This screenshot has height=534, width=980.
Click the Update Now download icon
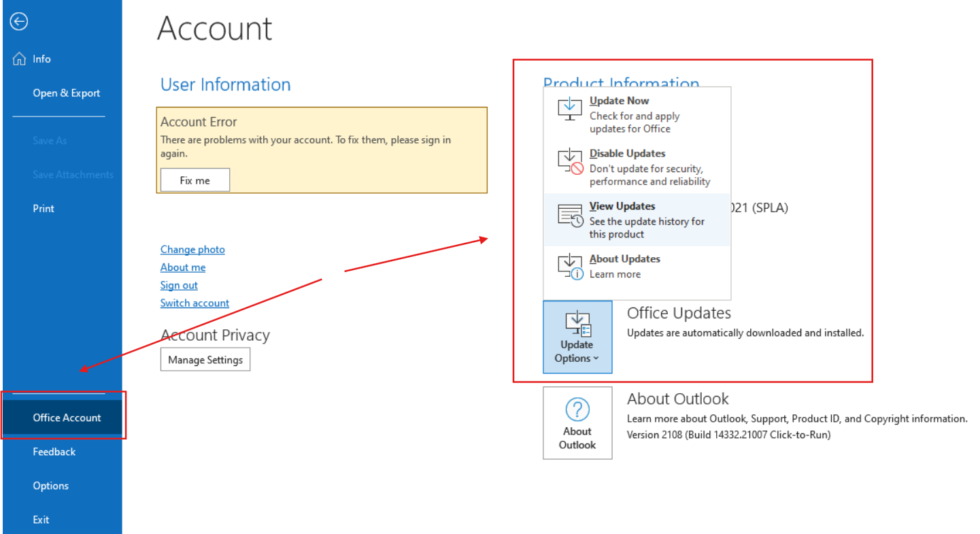(570, 110)
